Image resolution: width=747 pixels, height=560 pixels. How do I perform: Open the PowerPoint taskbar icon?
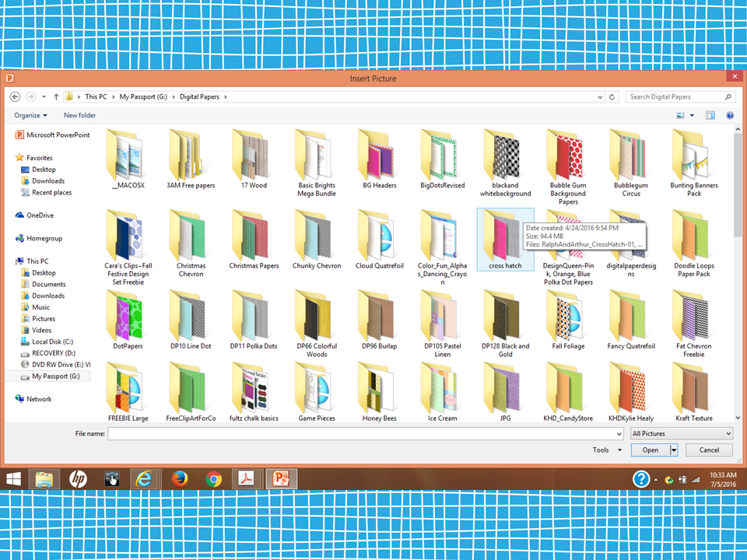(x=280, y=479)
